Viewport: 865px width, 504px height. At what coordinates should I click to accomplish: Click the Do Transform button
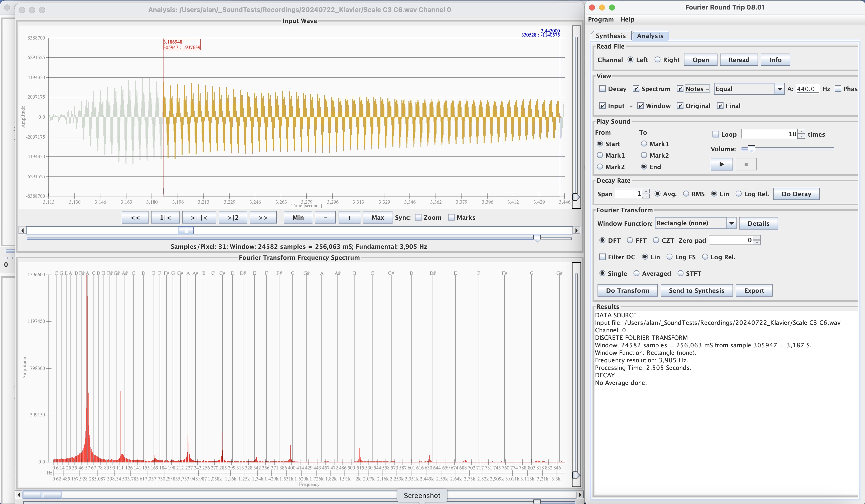[627, 291]
